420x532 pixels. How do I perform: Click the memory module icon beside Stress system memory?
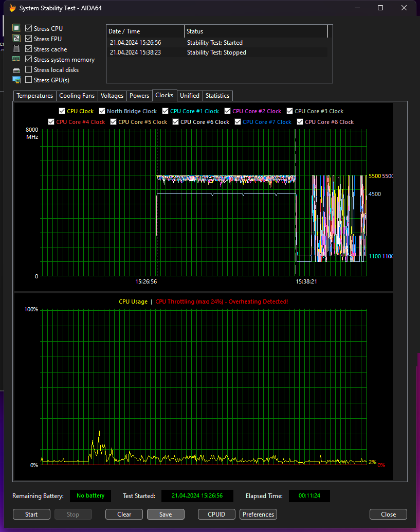[x=16, y=60]
